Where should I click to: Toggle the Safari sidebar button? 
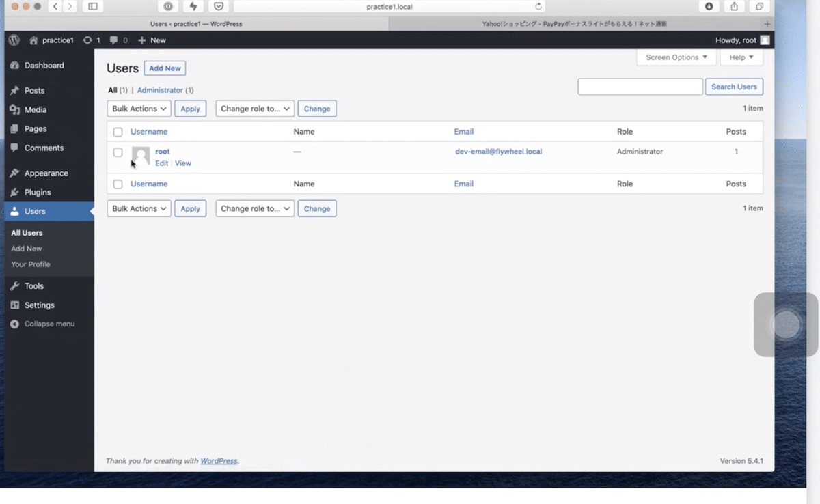tap(93, 6)
